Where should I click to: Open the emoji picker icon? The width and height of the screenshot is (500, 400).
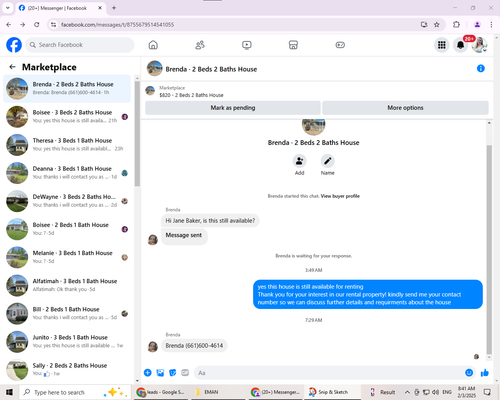pyautogui.click(x=469, y=373)
